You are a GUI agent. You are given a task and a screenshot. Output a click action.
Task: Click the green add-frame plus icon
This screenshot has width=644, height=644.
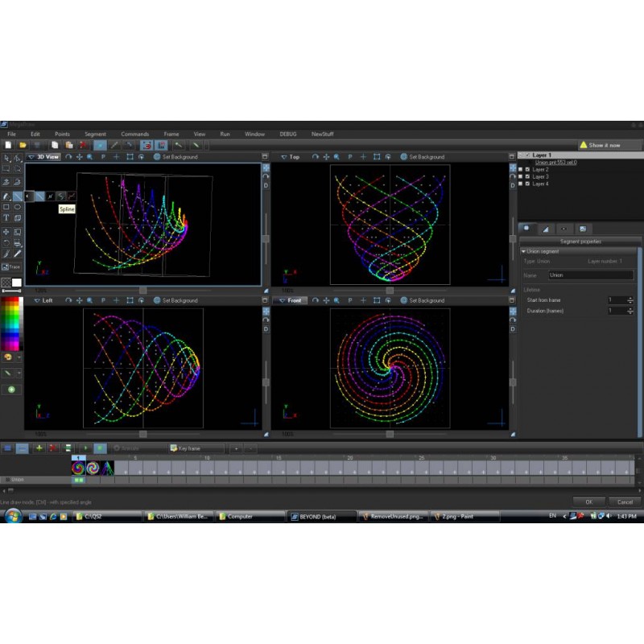click(39, 448)
